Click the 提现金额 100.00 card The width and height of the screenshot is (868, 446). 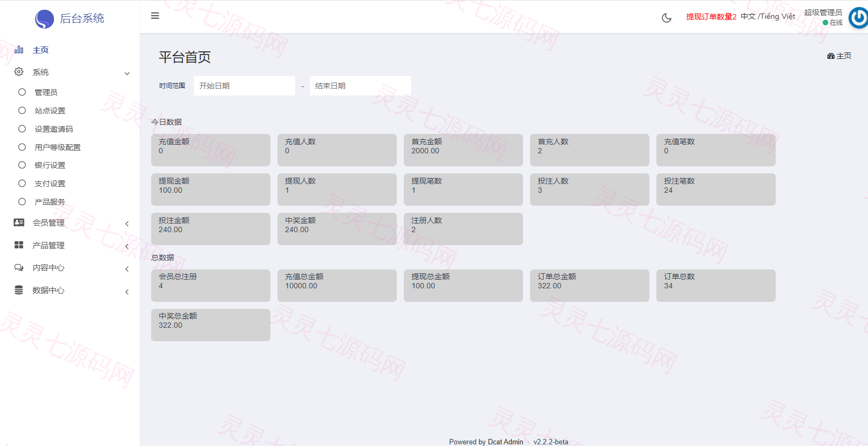pos(211,190)
